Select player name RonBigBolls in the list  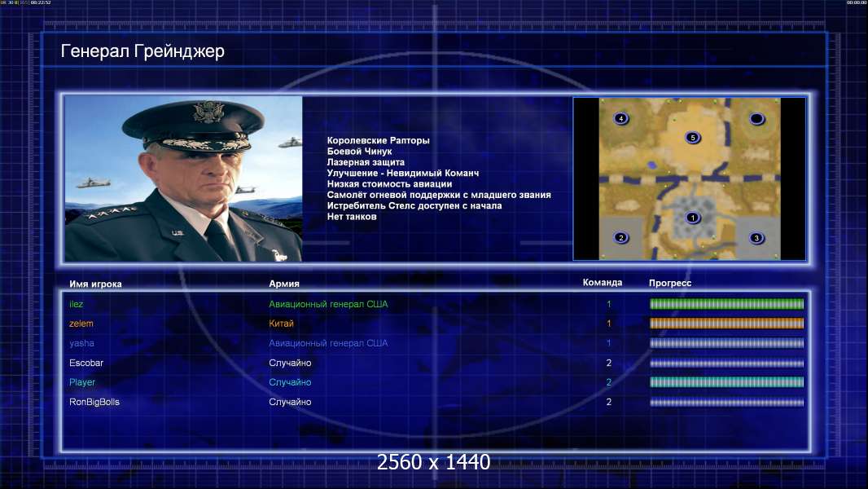pyautogui.click(x=94, y=402)
